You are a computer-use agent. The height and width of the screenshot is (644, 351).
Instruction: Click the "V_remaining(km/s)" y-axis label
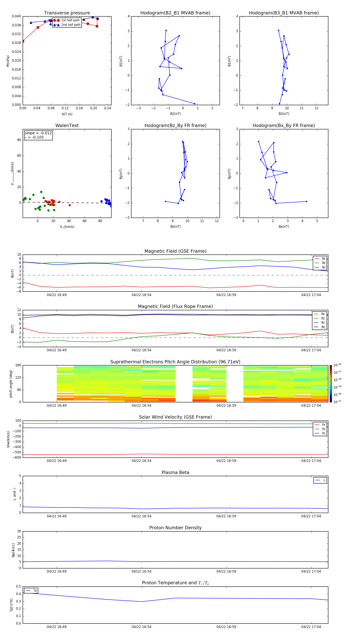[x=12, y=173]
